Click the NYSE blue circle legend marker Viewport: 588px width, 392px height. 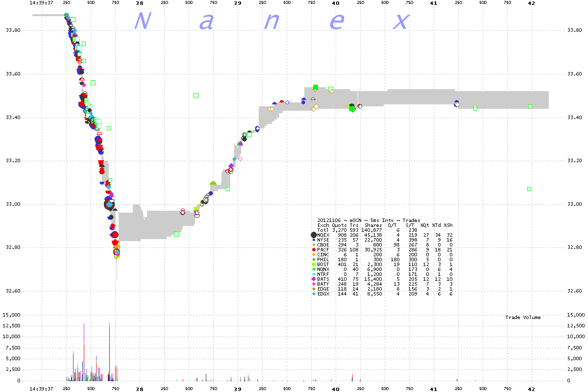pyautogui.click(x=314, y=240)
